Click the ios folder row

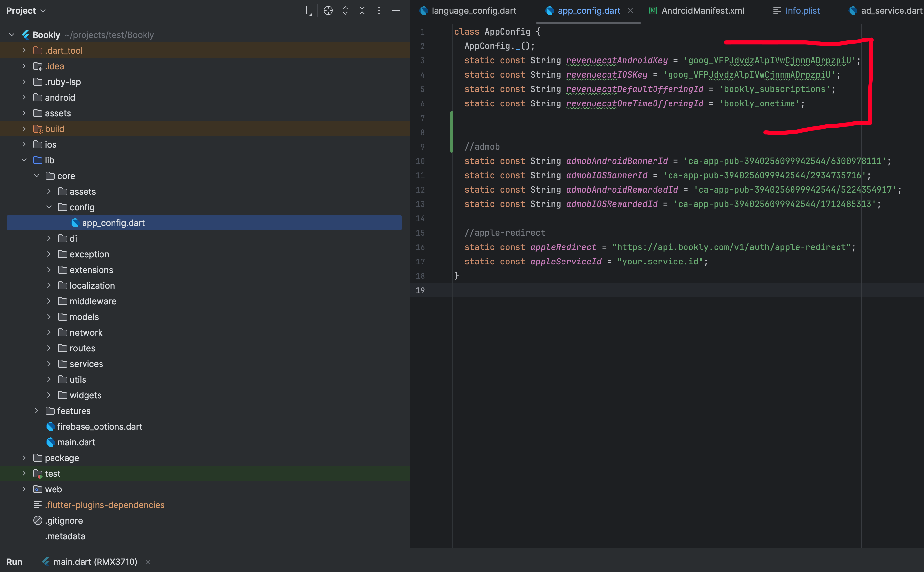click(204, 145)
